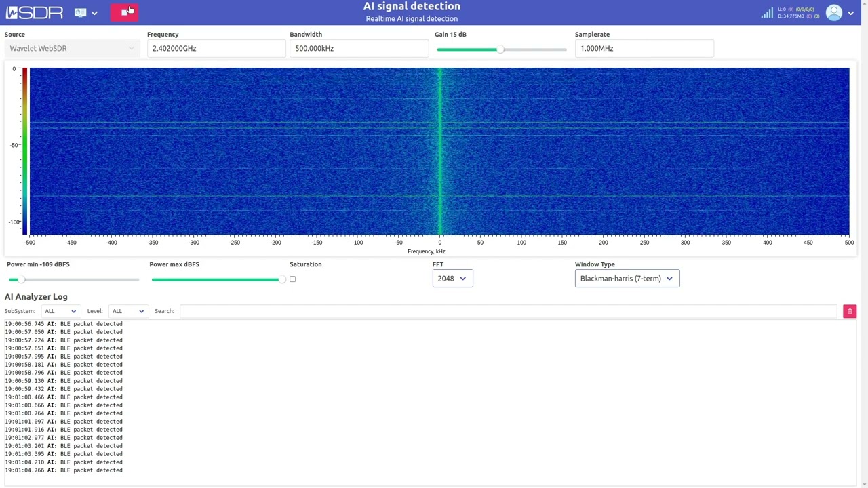
Task: Expand the chevron next to view selector
Action: (94, 13)
